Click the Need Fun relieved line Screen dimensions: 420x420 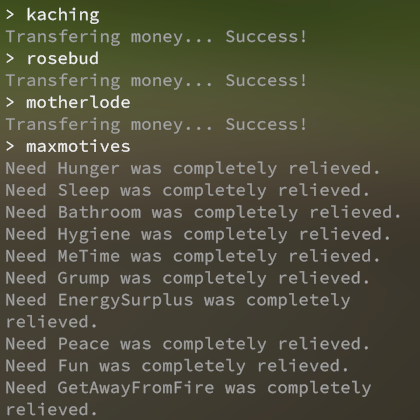[x=177, y=366]
